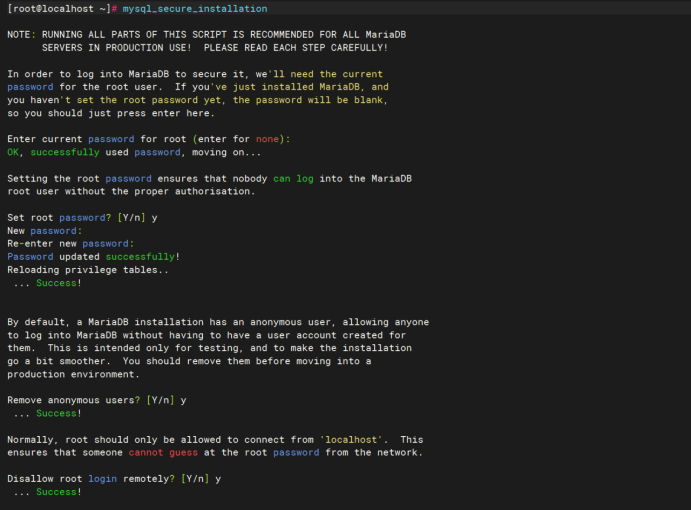Click 'so you should just press enter here.'
The image size is (691, 510).
pos(111,113)
